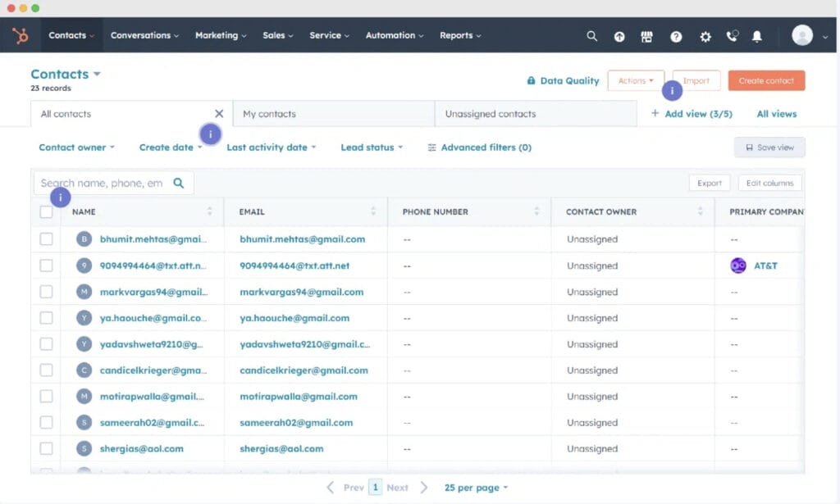Click the plus icon next to Add view
This screenshot has width=840, height=504.
(655, 113)
